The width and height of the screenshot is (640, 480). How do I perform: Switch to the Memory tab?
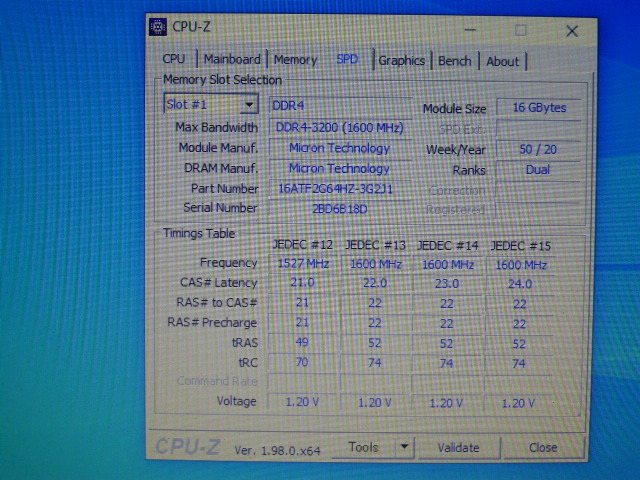pyautogui.click(x=295, y=60)
